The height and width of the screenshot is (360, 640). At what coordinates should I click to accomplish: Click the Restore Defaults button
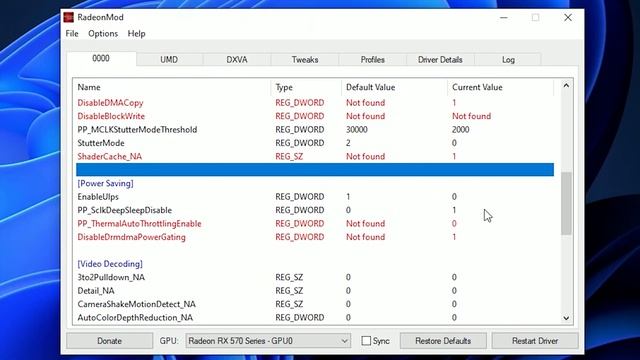pos(443,341)
